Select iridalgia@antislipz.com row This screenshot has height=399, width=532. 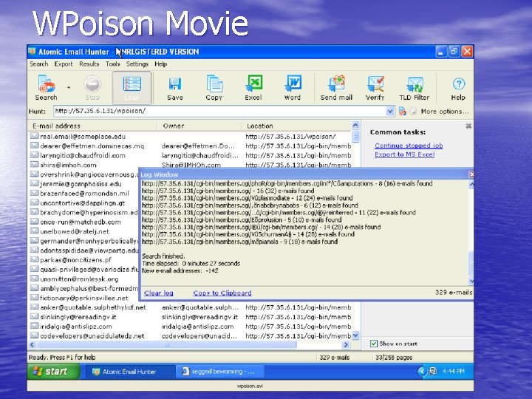(x=190, y=327)
